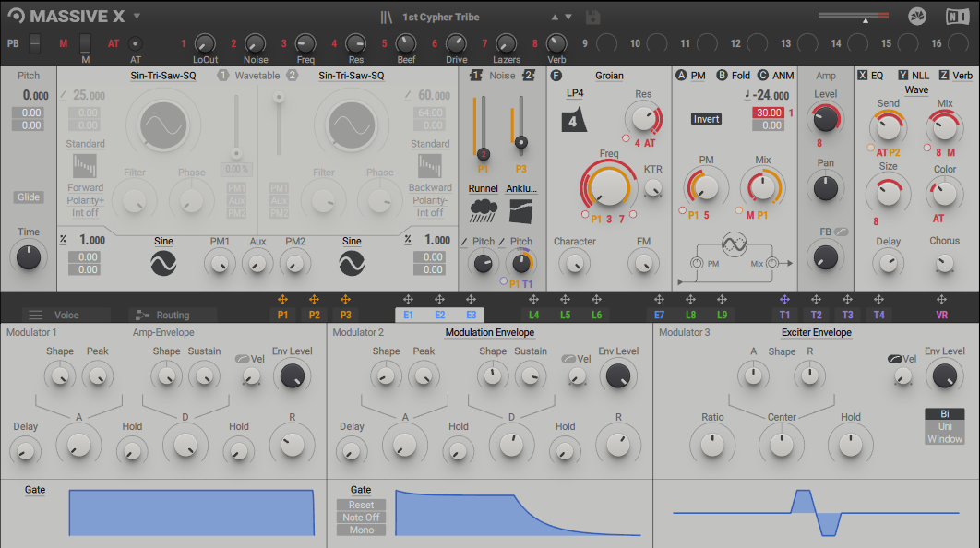Image resolution: width=980 pixels, height=548 pixels.
Task: Select stereo effect Z Verb
Action: coord(956,76)
